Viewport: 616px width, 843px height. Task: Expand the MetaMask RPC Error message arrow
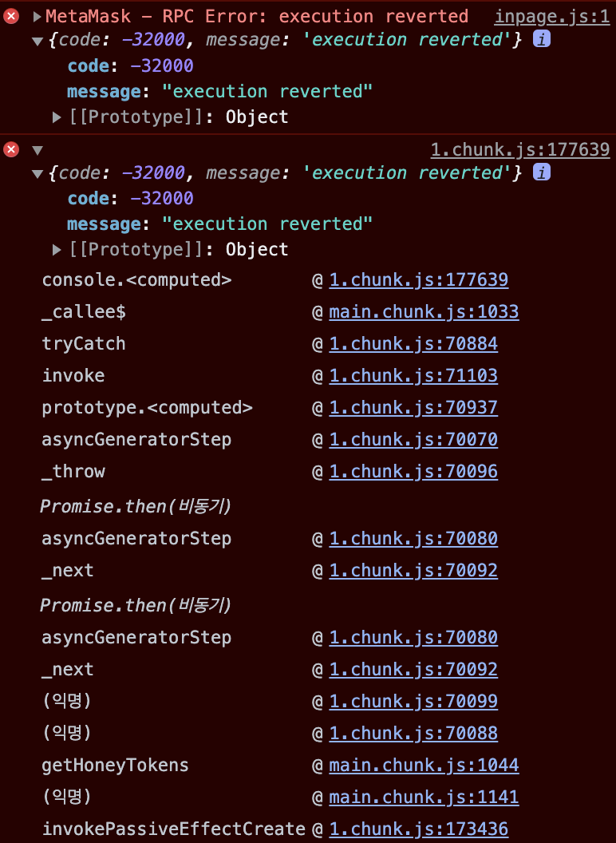(x=37, y=16)
